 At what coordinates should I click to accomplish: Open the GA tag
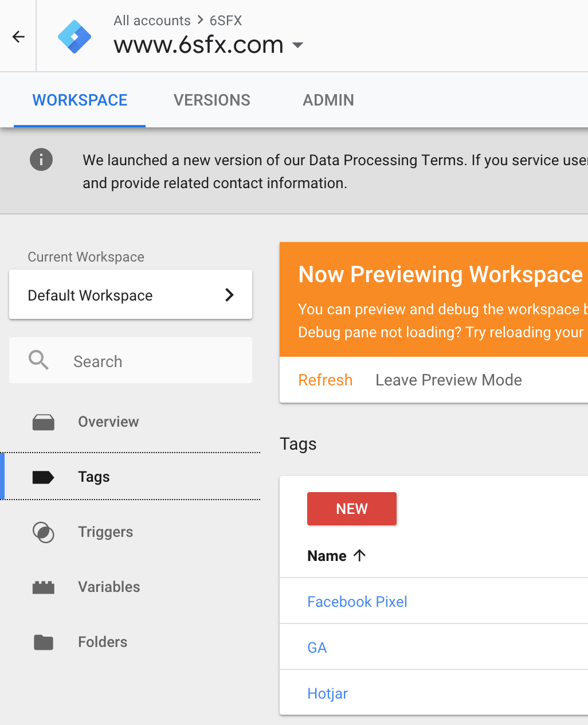[317, 648]
